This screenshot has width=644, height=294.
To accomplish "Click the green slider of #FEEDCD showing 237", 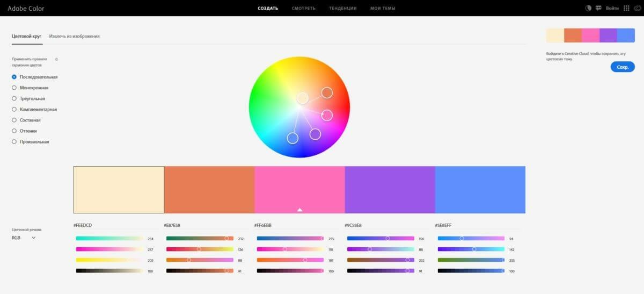I will [x=109, y=249].
